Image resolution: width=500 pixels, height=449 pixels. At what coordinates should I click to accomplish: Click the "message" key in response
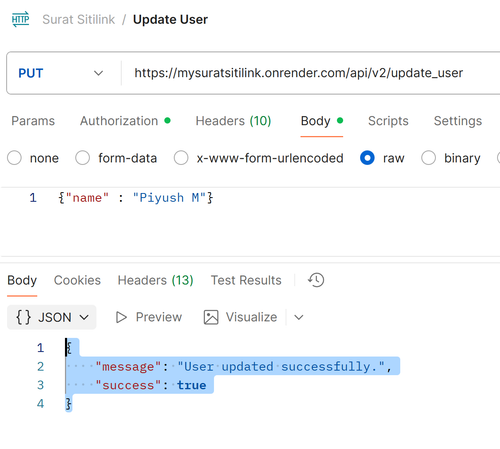(128, 367)
